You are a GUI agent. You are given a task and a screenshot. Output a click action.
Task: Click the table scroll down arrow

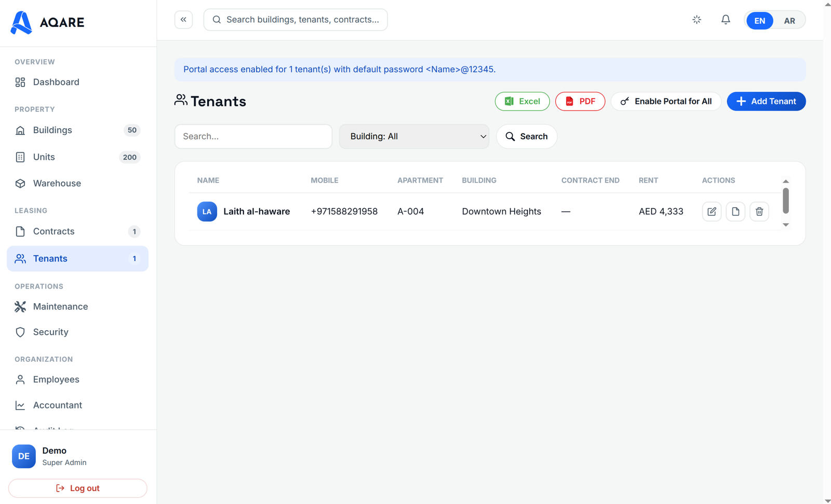[x=786, y=225]
